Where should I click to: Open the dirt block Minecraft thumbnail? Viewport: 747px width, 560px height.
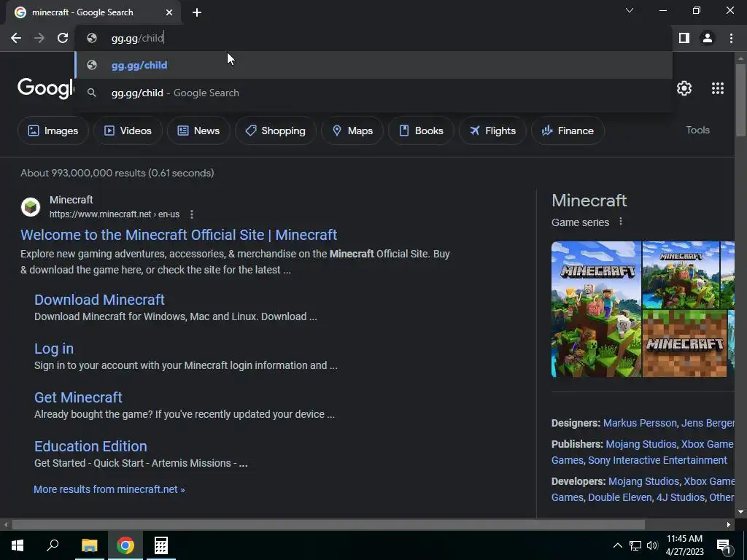point(684,343)
